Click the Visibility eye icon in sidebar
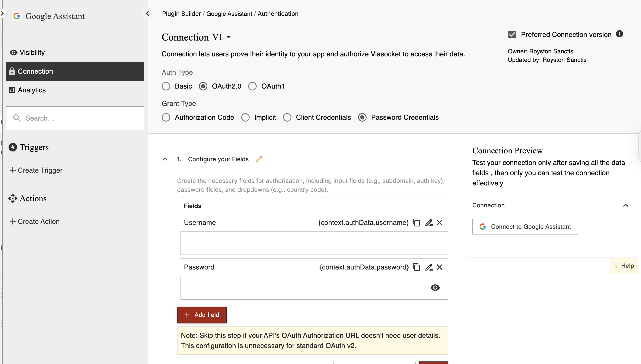Screen dimensions: 641x364 pos(13,52)
